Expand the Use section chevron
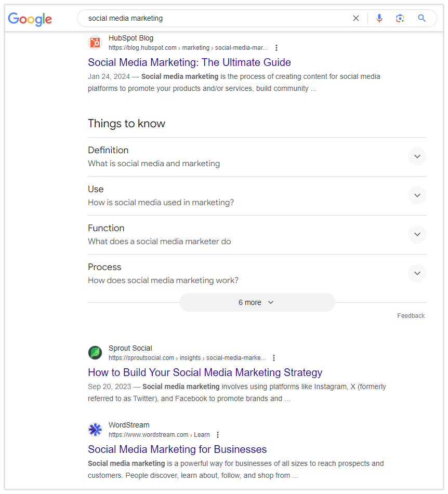Viewport: 448px width, 494px height. (x=417, y=195)
